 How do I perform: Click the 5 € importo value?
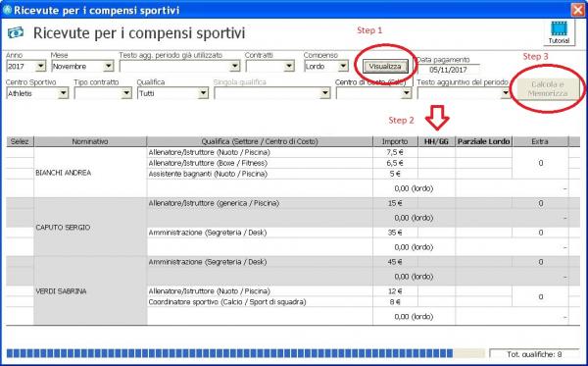tap(395, 174)
